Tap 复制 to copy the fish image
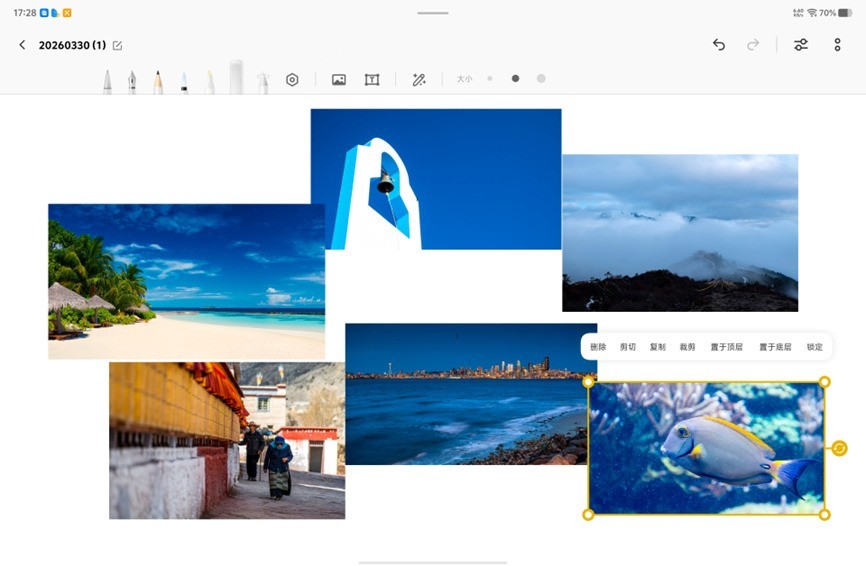The image size is (866, 566). [657, 347]
